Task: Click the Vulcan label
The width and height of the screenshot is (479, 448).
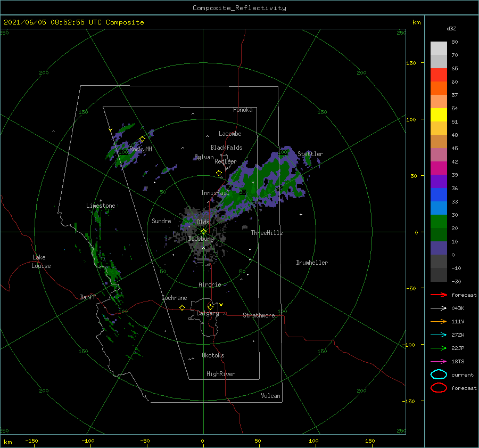Action: pyautogui.click(x=270, y=396)
